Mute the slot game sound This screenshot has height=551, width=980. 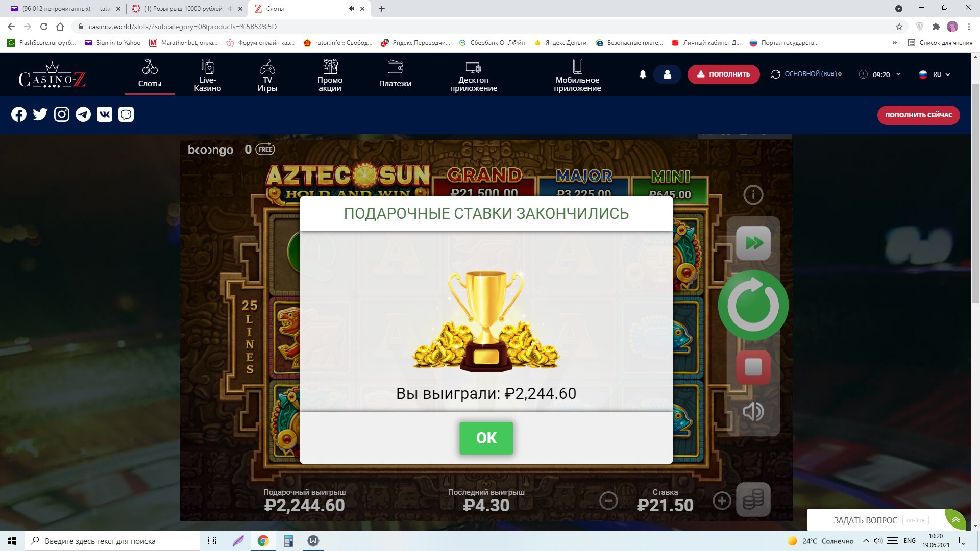753,411
